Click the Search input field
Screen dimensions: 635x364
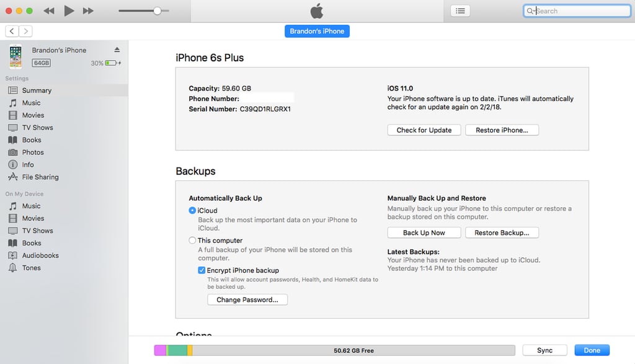577,11
